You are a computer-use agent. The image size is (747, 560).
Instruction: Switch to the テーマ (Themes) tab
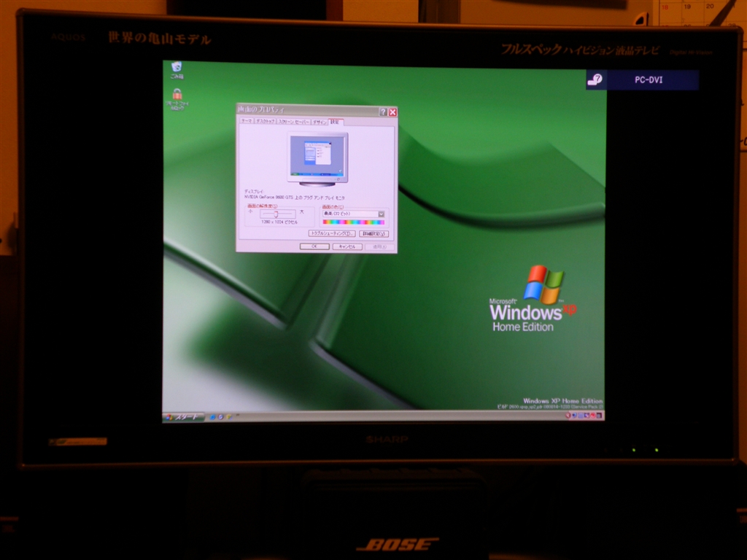click(247, 121)
